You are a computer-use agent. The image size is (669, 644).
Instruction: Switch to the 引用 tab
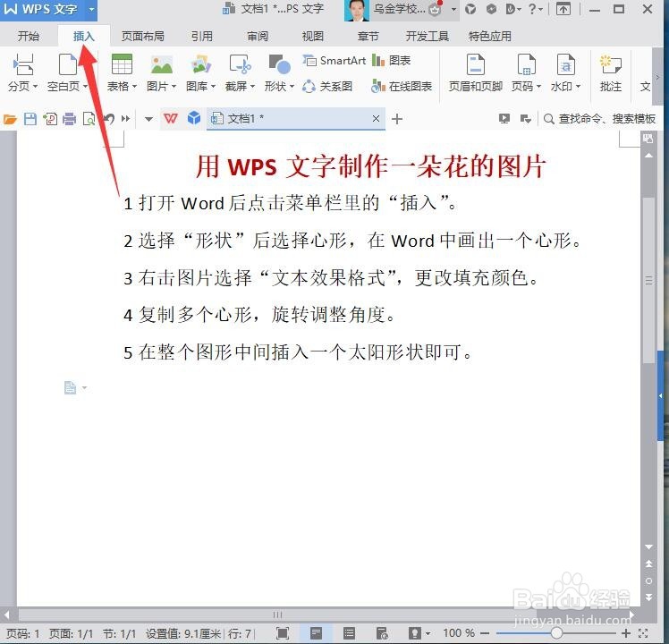pyautogui.click(x=202, y=37)
